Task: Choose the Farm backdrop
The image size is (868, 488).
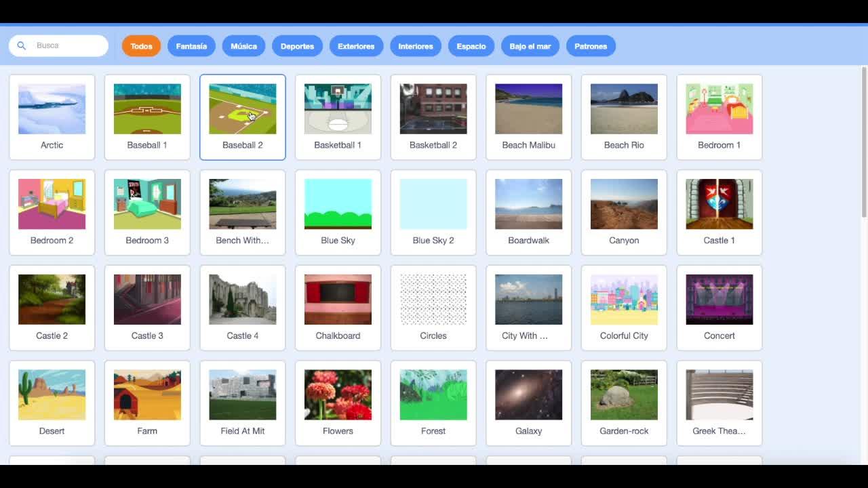Action: (147, 403)
